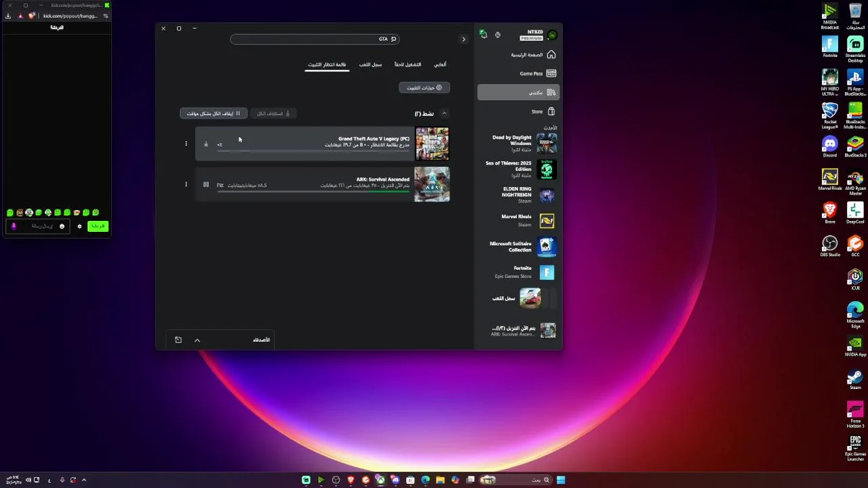This screenshot has height=488, width=868.
Task: Switch to the play history tab
Action: click(x=370, y=64)
